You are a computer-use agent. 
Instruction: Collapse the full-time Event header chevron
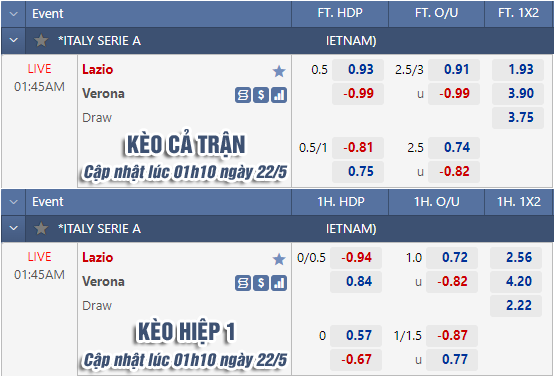(13, 14)
